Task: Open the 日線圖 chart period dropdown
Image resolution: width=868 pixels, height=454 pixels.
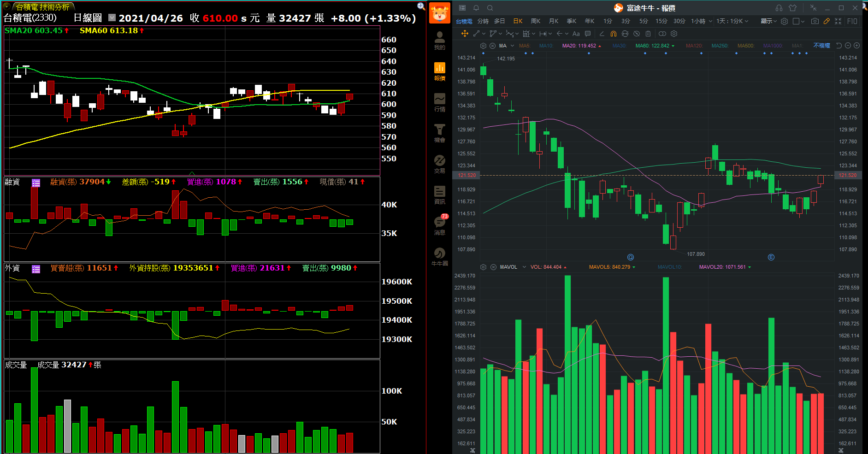Action: tap(112, 18)
